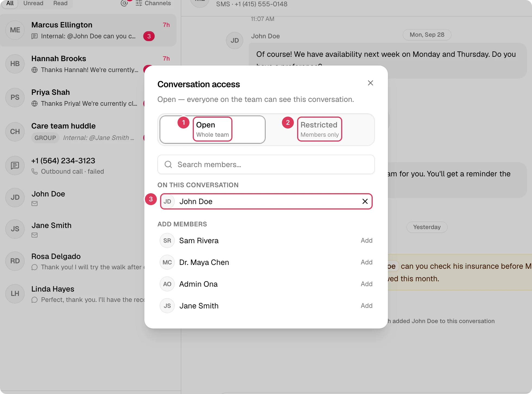Click the RD avatar for Rosa Delgado
532x394 pixels.
coord(15,261)
